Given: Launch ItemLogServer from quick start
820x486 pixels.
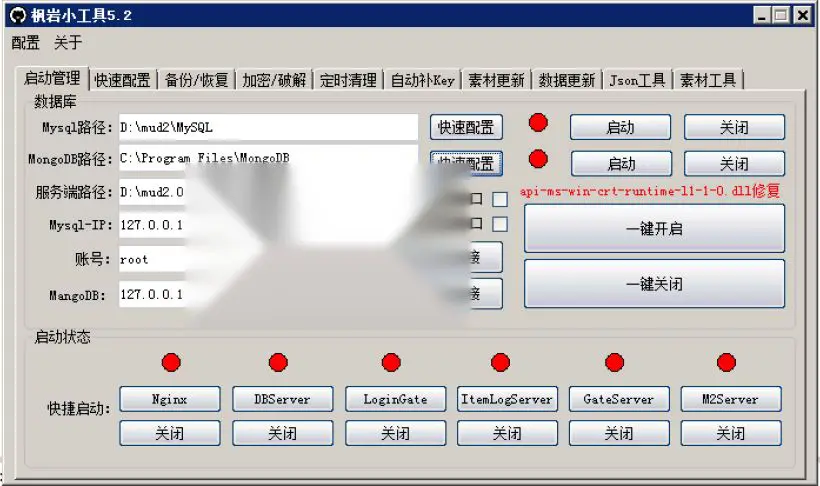Looking at the screenshot, I should (507, 399).
